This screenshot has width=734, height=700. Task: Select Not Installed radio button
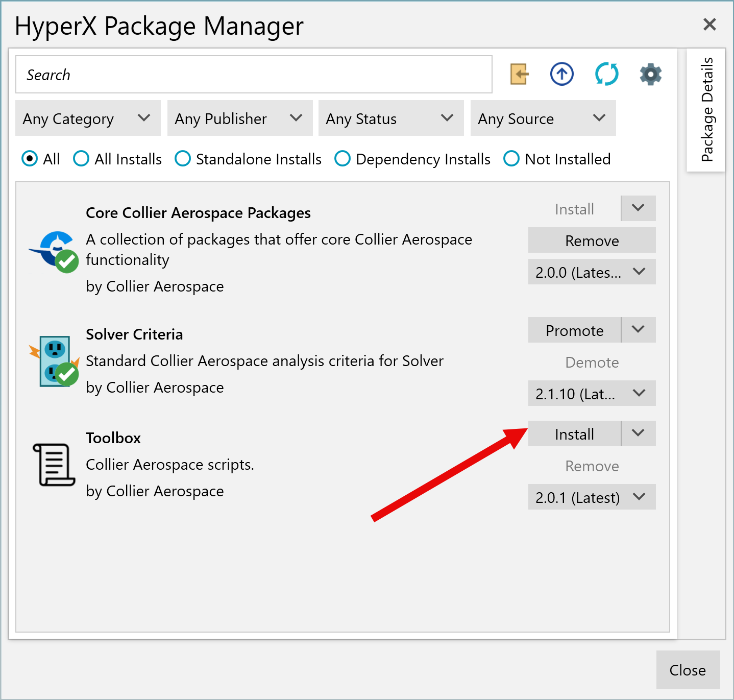(511, 159)
